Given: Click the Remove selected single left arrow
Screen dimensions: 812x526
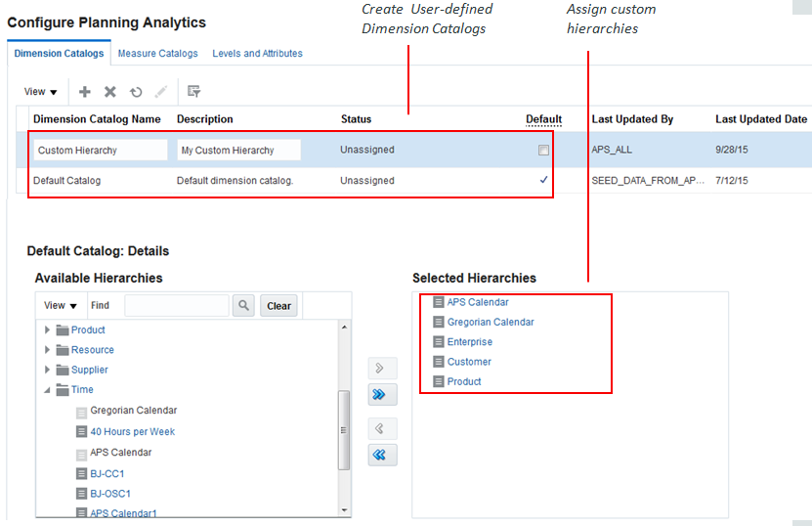Looking at the screenshot, I should [382, 428].
